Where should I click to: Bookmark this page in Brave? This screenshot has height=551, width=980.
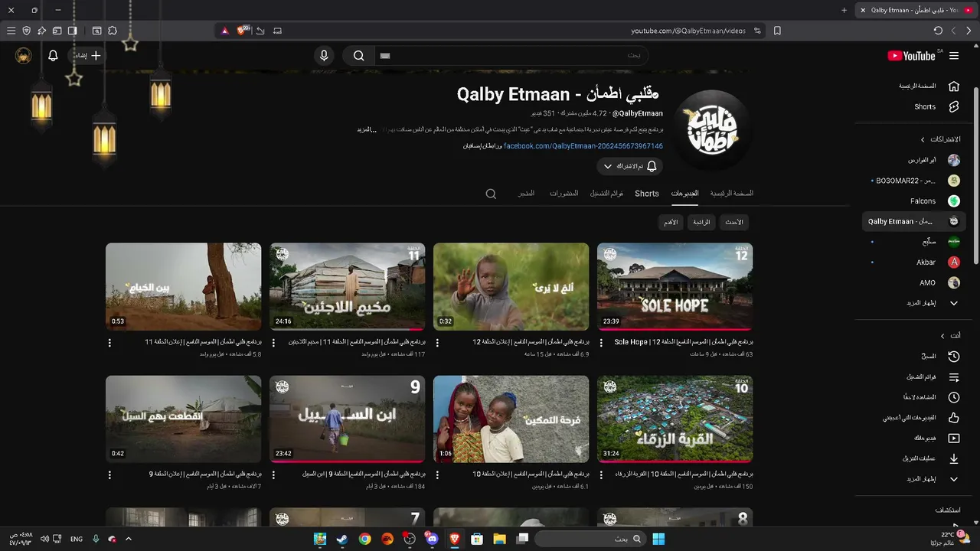777,31
